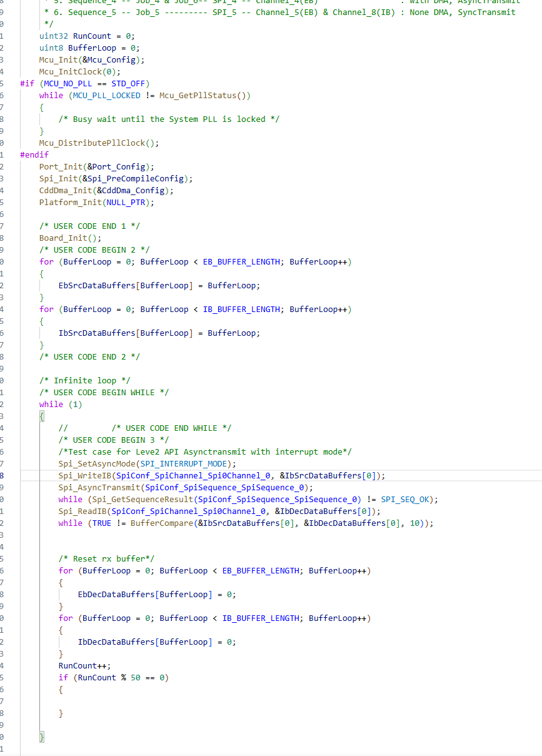Screen dimensions: 542x756
Task: Click the highlighted opening brace after while (1)
Action: (42, 416)
